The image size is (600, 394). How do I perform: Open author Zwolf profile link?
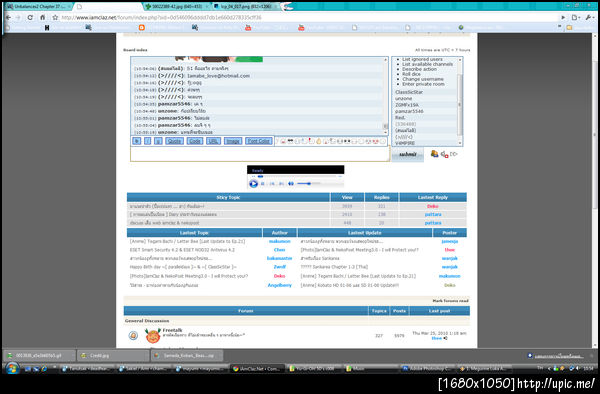[x=279, y=267]
